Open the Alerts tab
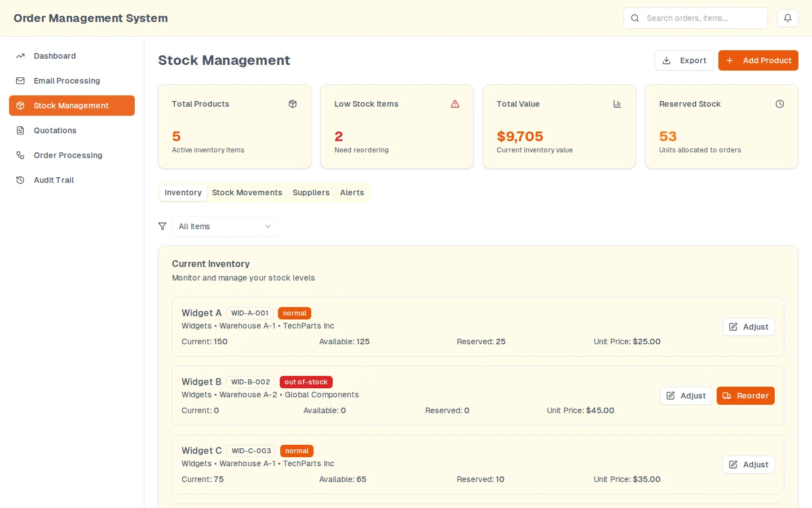812x508 pixels. pos(352,192)
